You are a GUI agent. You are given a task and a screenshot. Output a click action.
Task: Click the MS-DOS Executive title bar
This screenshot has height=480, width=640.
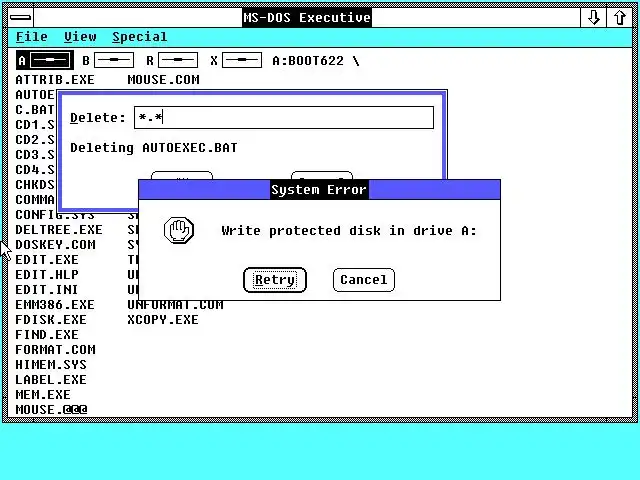307,18
